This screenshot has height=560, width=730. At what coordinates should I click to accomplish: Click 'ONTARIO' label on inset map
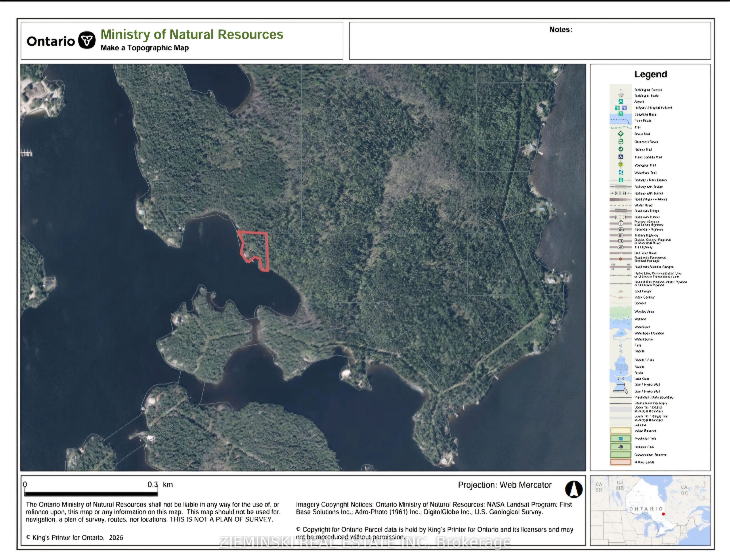[646, 509]
